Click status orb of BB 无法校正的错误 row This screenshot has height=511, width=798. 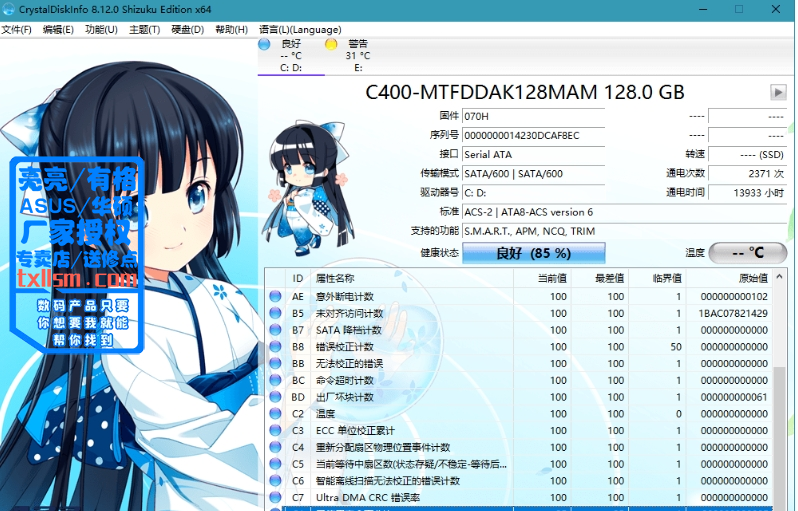click(275, 363)
